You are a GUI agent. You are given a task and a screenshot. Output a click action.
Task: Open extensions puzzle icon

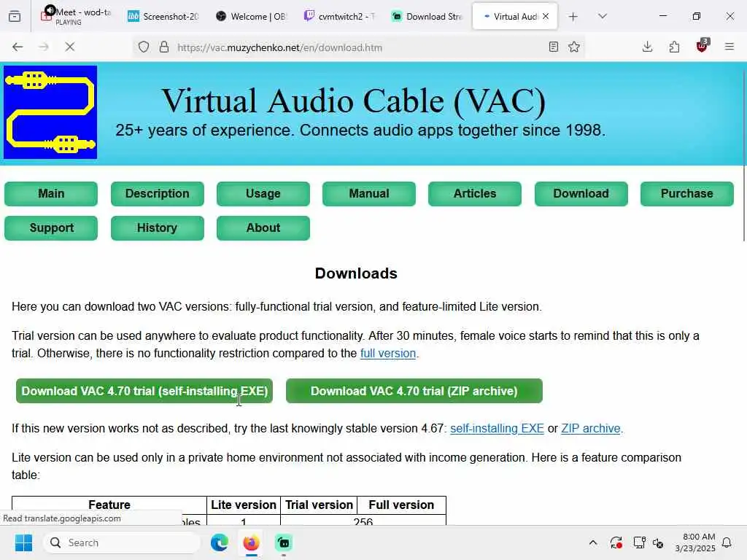[674, 47]
